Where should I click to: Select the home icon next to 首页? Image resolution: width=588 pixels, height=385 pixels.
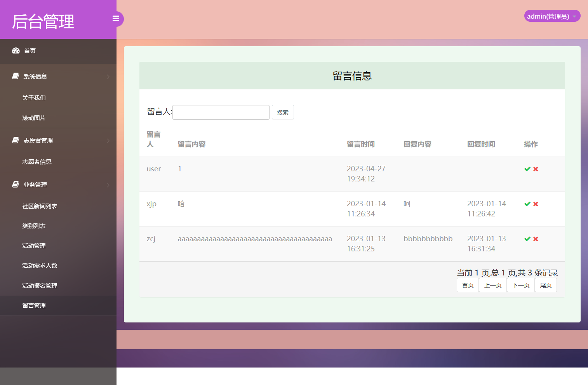(x=16, y=51)
